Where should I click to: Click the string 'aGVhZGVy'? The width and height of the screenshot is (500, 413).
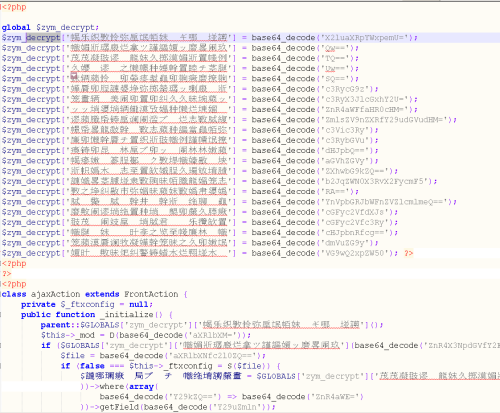[x=345, y=161]
